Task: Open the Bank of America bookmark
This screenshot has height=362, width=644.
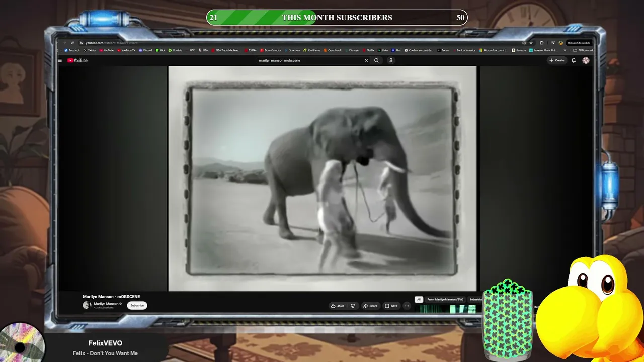Action: [464, 50]
